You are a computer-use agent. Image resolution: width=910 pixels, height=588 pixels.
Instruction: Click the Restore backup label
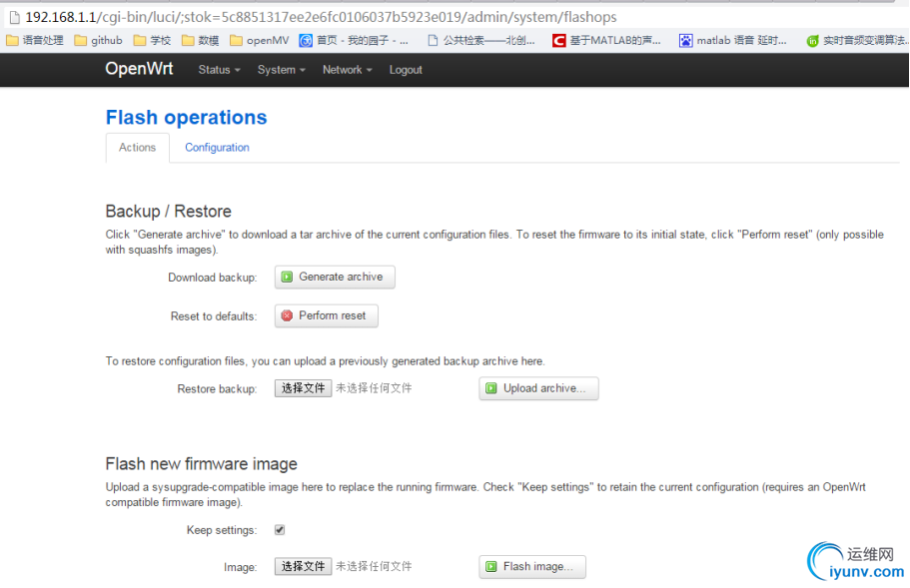pyautogui.click(x=217, y=388)
